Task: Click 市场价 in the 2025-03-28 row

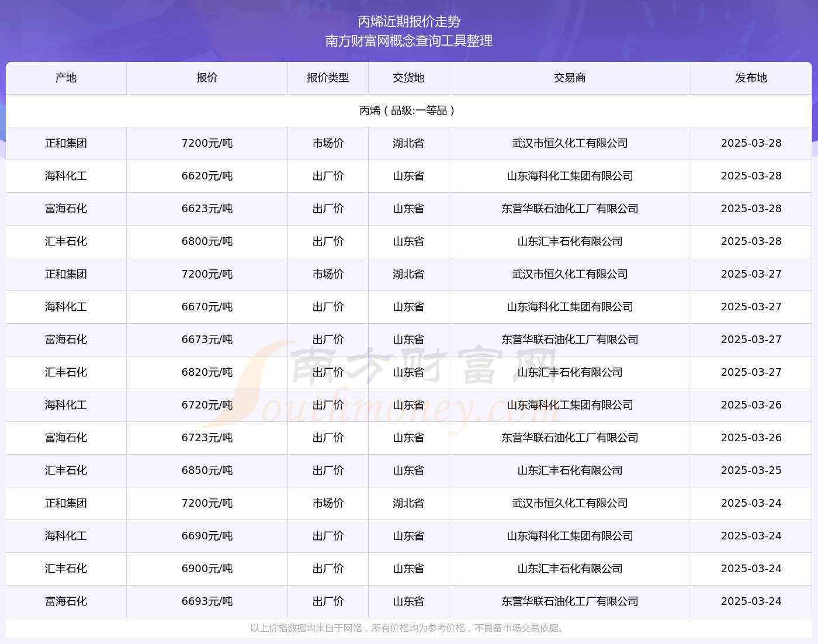Action: pos(328,143)
